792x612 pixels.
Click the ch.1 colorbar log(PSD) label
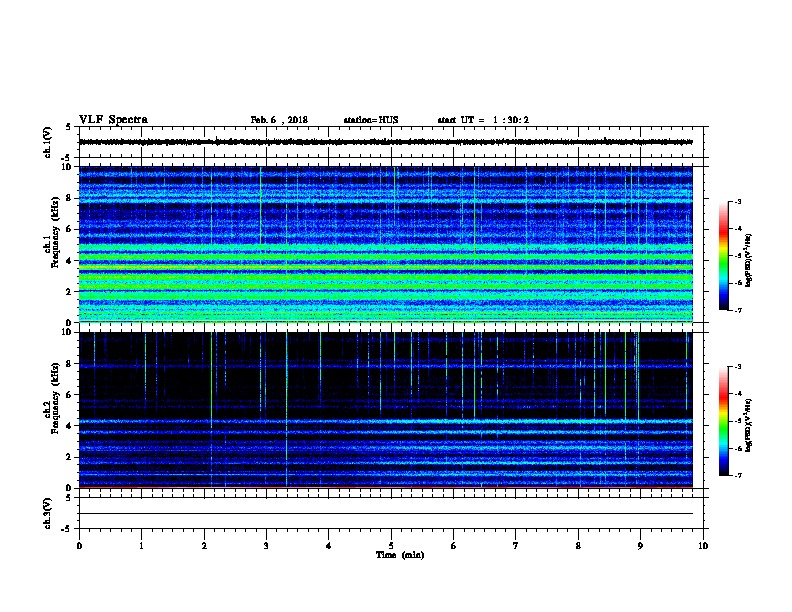click(748, 261)
